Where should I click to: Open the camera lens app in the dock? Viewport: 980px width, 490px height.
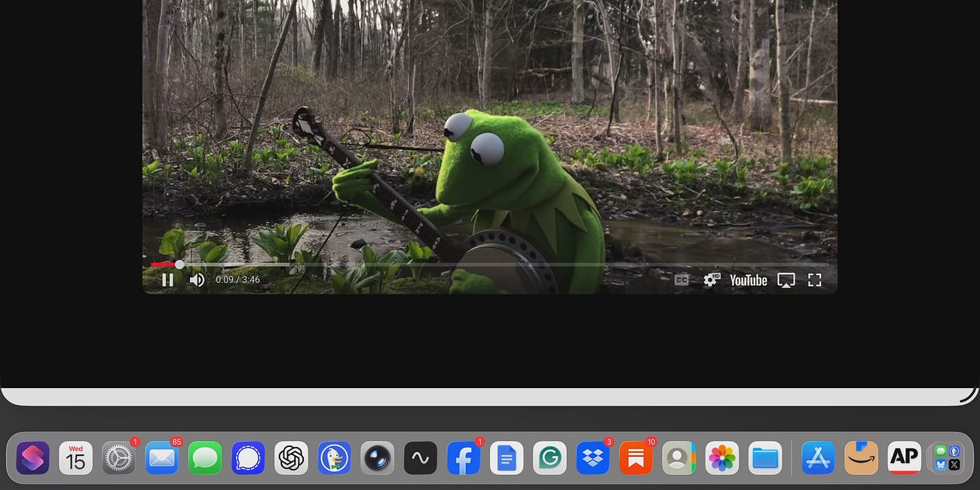click(377, 458)
